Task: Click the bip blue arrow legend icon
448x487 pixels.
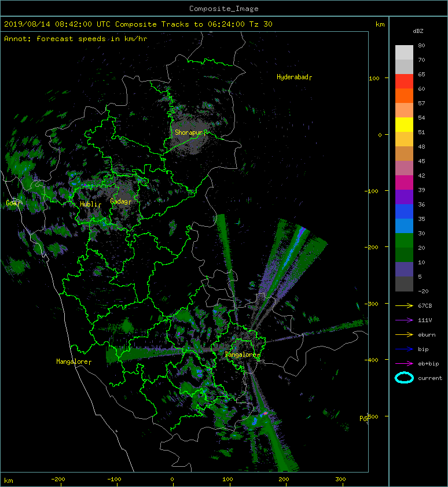Action: (x=404, y=349)
